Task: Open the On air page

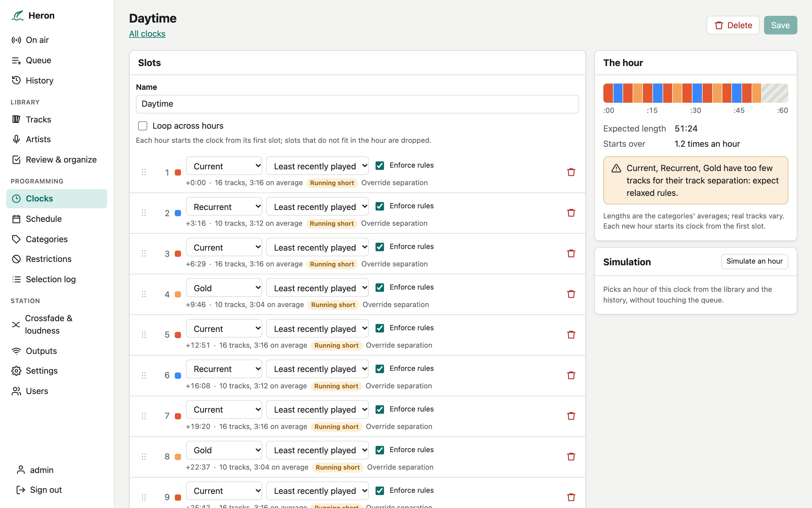Action: tap(56, 40)
